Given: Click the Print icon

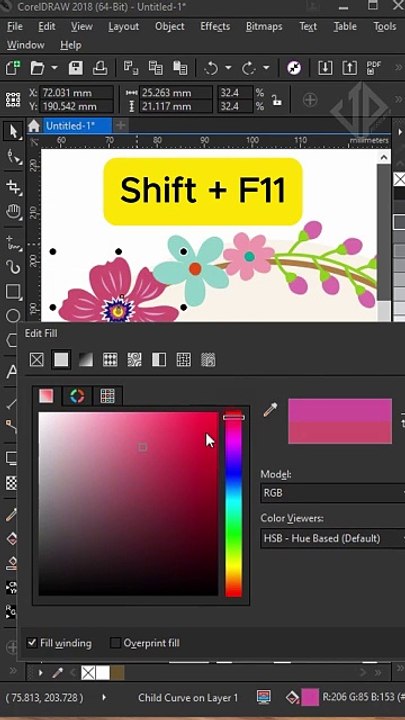Looking at the screenshot, I should (100, 68).
